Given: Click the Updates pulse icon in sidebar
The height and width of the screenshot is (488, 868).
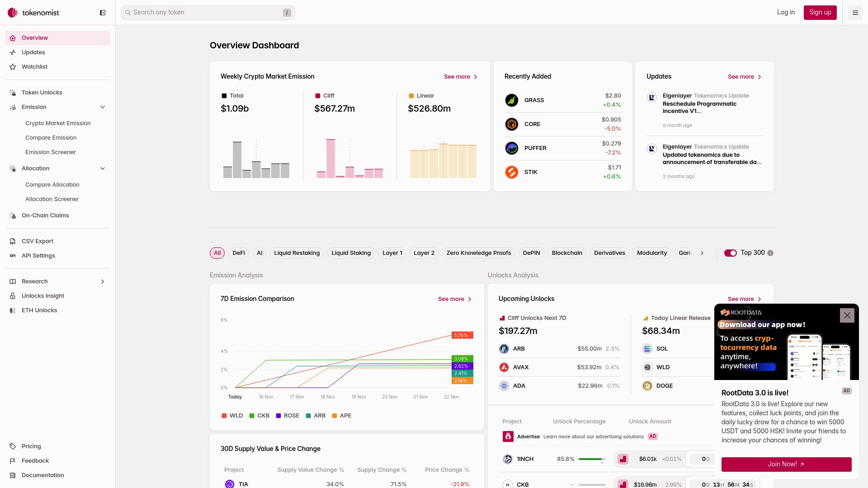Looking at the screenshot, I should pos(13,52).
